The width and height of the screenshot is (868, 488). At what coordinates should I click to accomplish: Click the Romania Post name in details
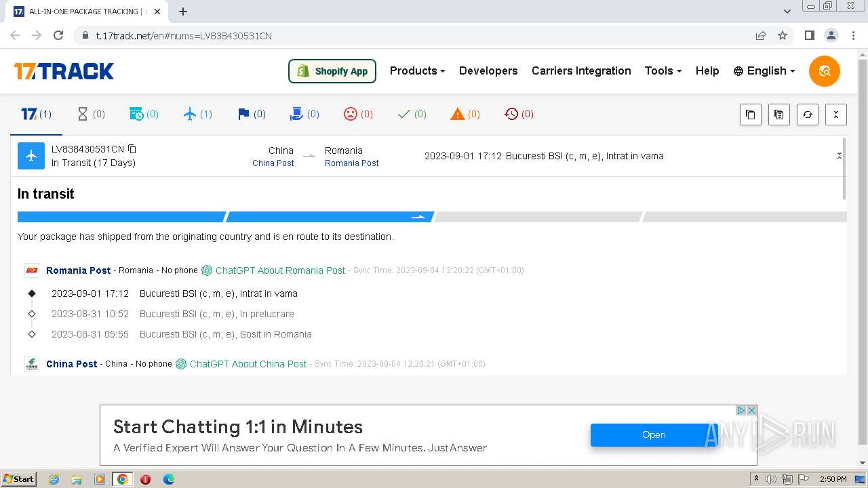tap(78, 270)
